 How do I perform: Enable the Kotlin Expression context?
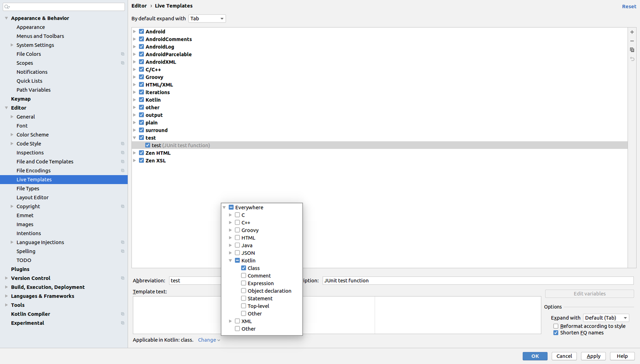(244, 283)
